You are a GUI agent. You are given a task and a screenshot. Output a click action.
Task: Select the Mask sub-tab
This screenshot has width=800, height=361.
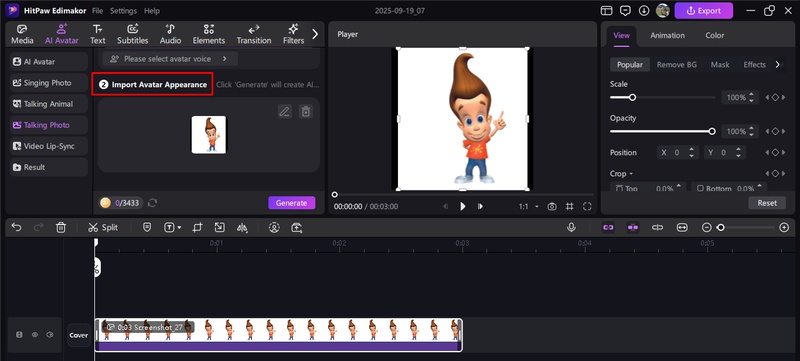tap(720, 65)
